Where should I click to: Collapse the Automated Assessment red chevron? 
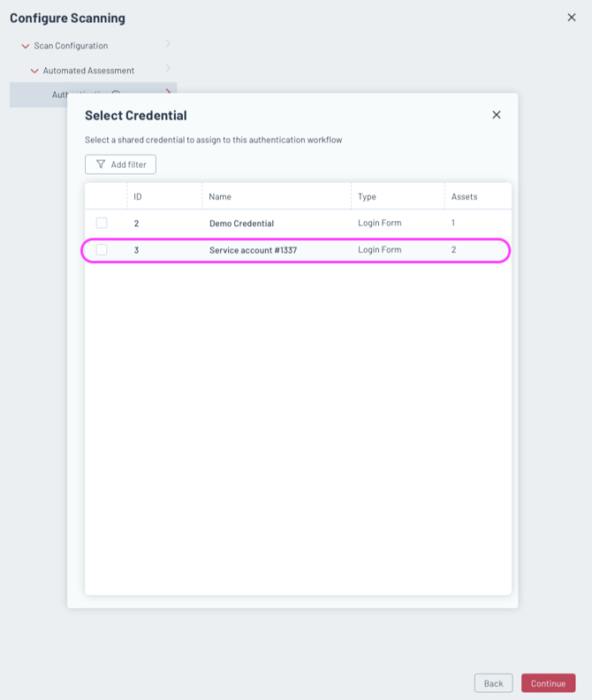click(x=34, y=71)
